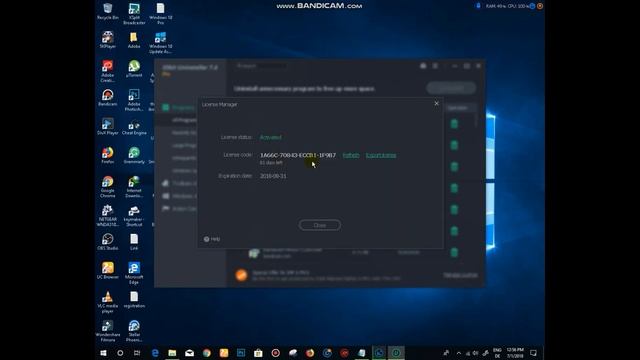Open Windows 10 Pro text file icon
Screen dimensions: 640x360
(x=160, y=13)
